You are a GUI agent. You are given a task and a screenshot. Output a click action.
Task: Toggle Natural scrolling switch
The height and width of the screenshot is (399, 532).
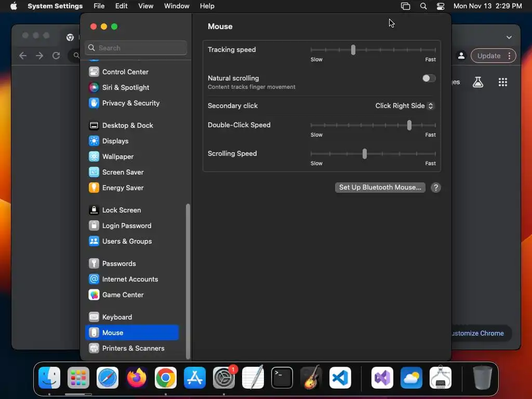point(429,78)
